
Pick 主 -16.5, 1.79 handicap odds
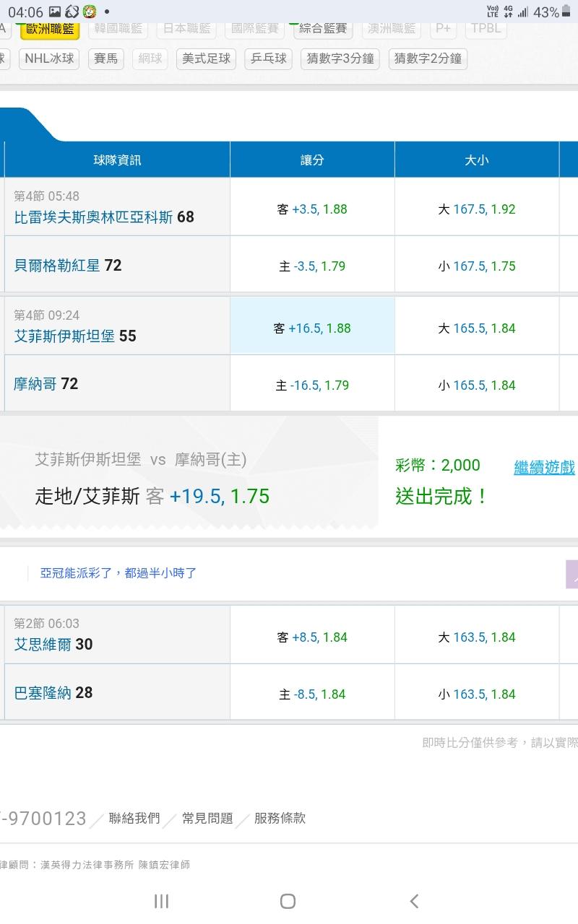(312, 385)
